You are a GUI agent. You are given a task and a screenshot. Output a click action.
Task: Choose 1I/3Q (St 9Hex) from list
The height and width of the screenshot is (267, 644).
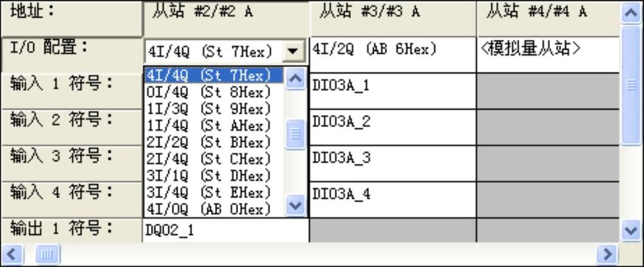point(209,109)
